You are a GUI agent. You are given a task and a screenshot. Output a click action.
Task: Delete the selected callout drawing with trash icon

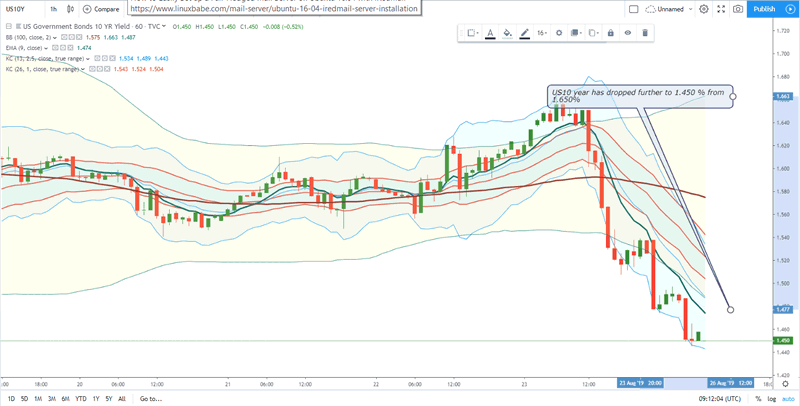coord(645,33)
